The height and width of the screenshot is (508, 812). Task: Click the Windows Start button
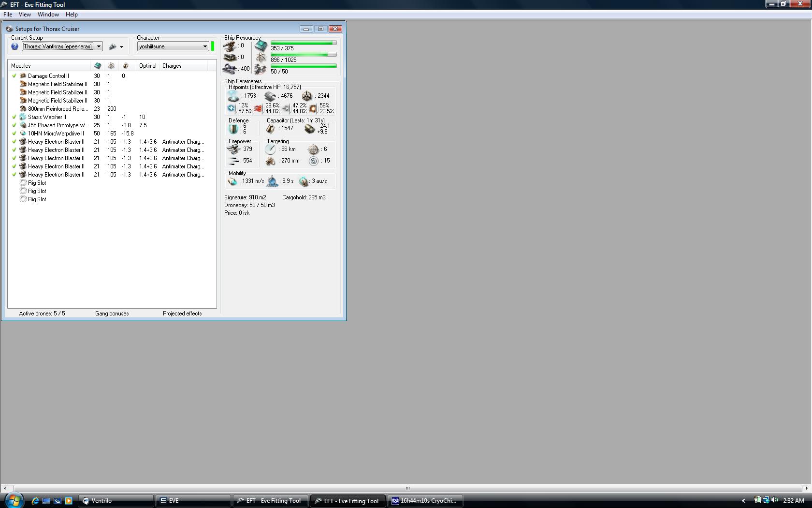coord(14,501)
